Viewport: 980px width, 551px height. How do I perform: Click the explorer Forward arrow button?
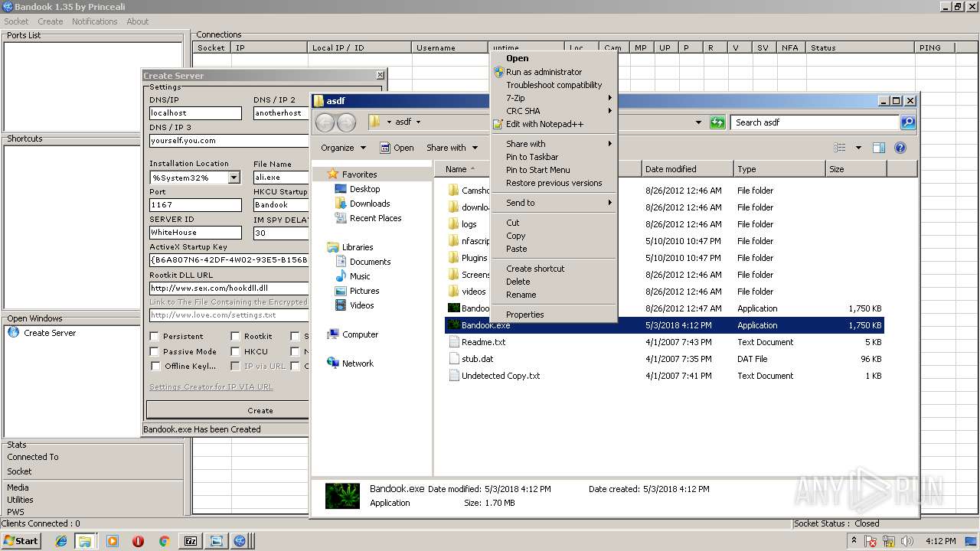pos(346,122)
